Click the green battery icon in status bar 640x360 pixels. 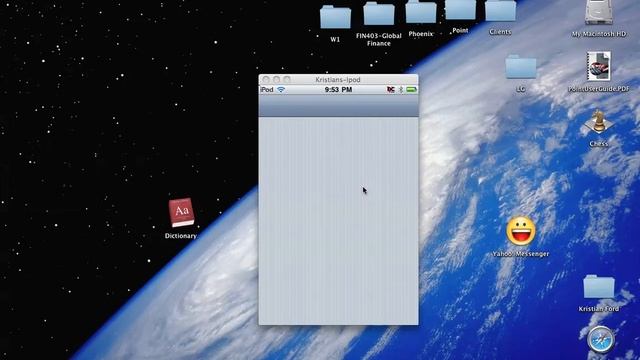coord(411,89)
